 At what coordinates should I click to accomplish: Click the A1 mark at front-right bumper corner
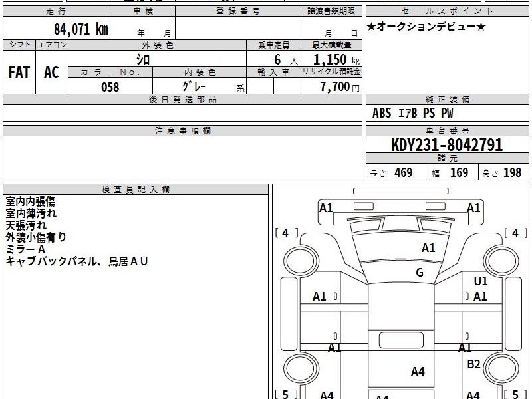473,207
